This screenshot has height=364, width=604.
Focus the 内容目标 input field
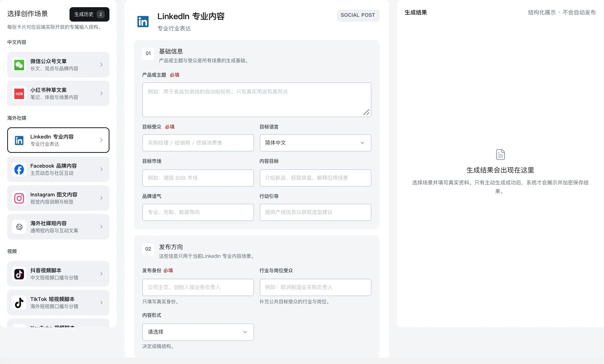pyautogui.click(x=316, y=178)
